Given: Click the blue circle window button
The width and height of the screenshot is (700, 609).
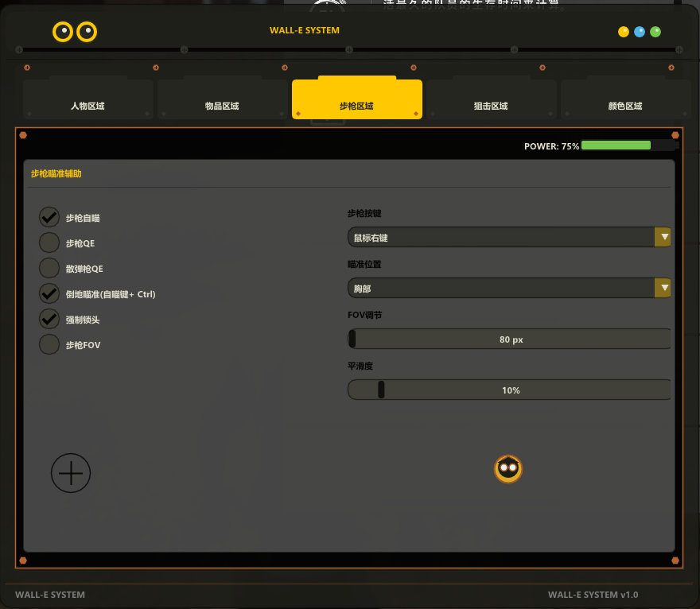Looking at the screenshot, I should [640, 32].
